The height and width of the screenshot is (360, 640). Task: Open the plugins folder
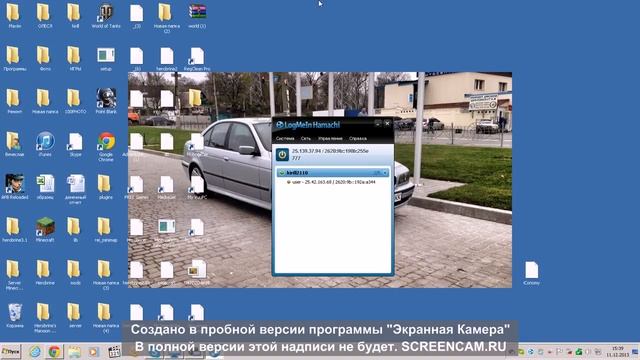coord(106,187)
